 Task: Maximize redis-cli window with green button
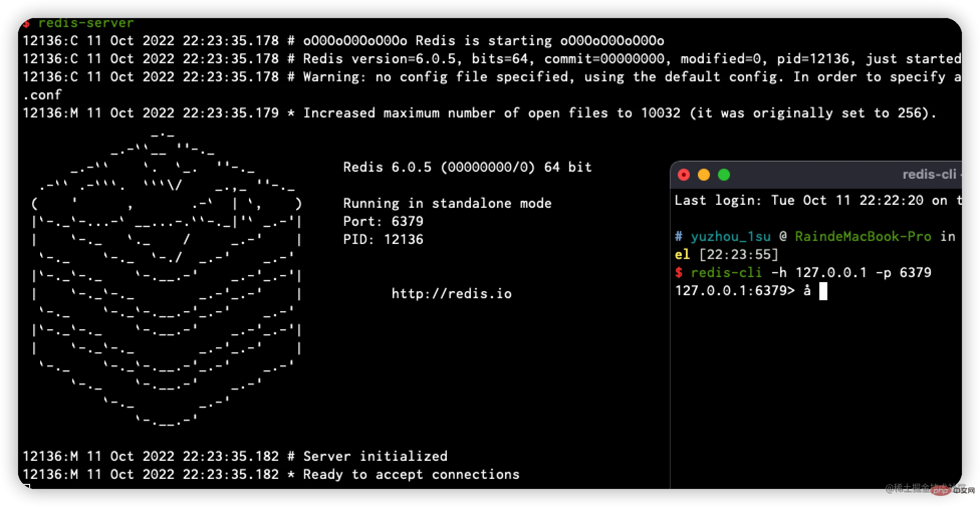724,175
